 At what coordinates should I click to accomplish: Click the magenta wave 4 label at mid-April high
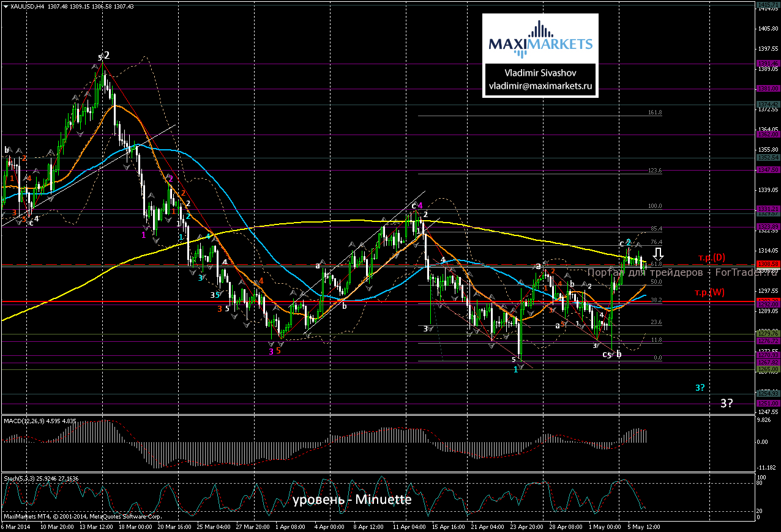(420, 205)
